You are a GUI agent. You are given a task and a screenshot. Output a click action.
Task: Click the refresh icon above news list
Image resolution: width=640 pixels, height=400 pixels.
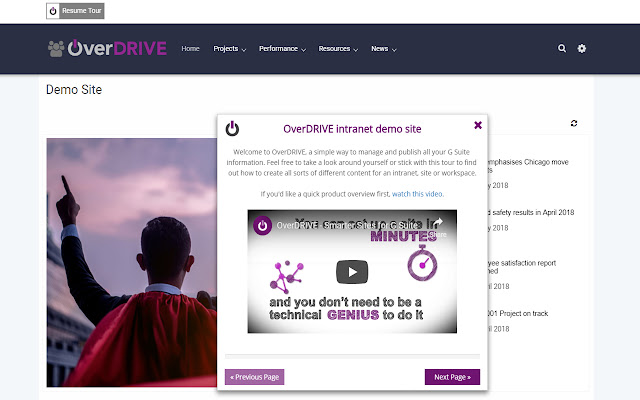pyautogui.click(x=574, y=123)
